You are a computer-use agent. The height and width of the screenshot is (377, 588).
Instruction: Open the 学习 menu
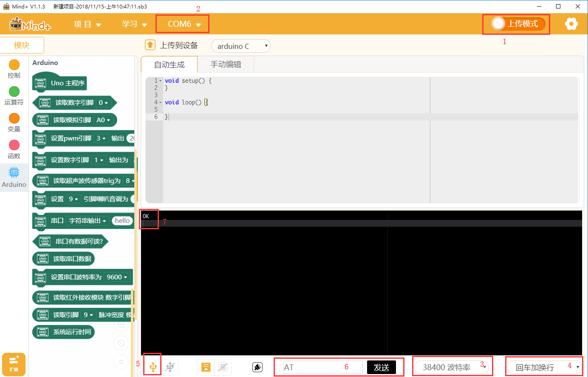[134, 24]
